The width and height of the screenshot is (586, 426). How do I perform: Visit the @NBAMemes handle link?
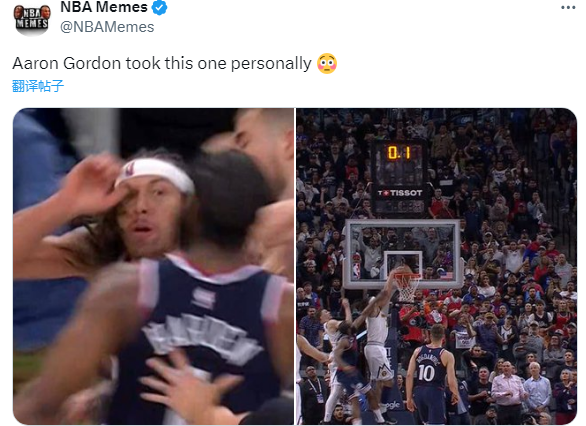(x=107, y=27)
